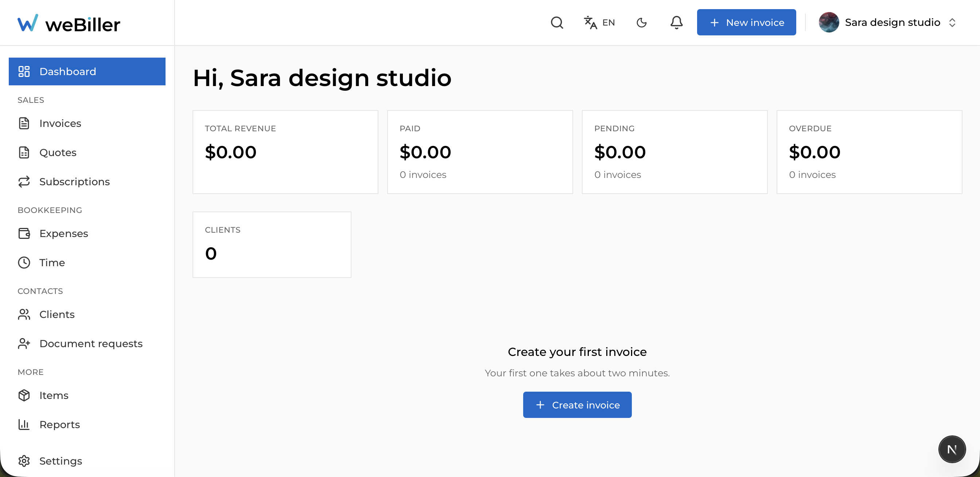Open Reports from the sidebar
Image resolution: width=980 pixels, height=477 pixels.
87,424
